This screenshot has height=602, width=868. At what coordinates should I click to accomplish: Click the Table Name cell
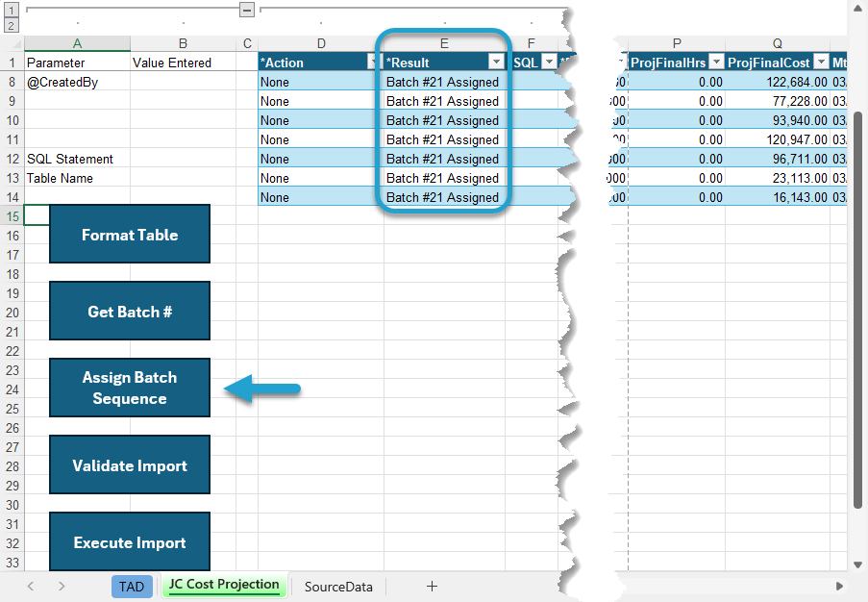[x=78, y=178]
